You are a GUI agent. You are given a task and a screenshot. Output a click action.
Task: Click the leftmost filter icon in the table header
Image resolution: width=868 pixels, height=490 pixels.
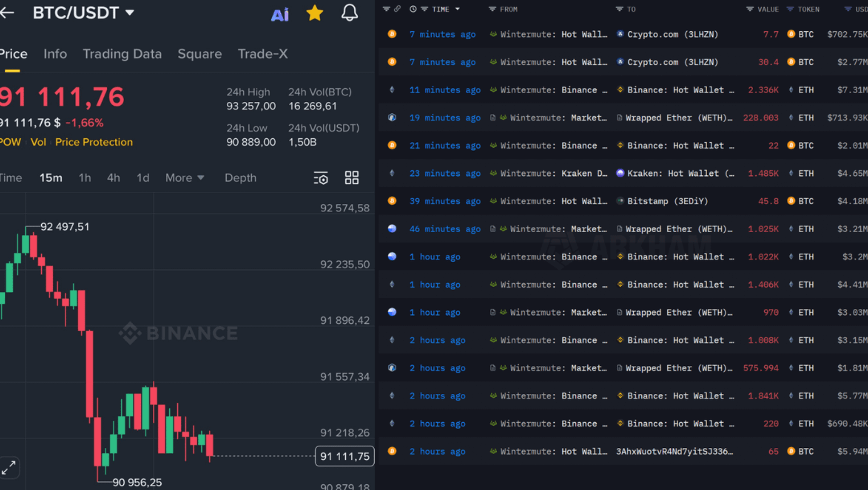pos(386,9)
